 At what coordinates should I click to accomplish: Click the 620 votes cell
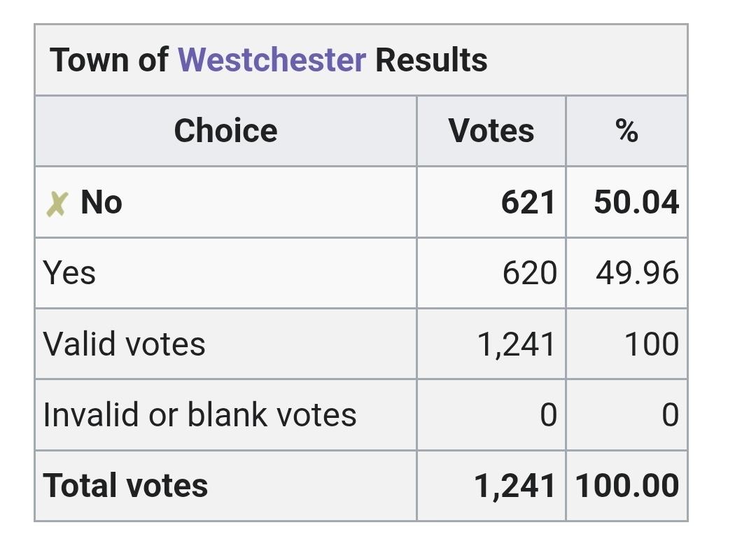pyautogui.click(x=529, y=274)
